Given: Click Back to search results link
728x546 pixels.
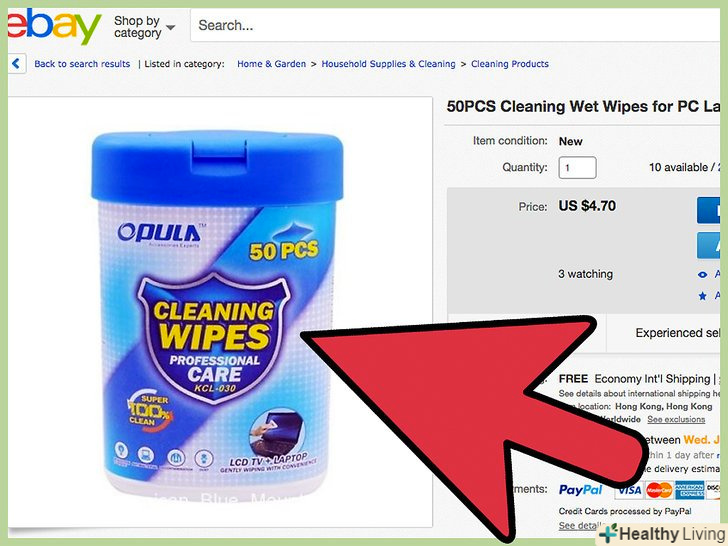Looking at the screenshot, I should tap(82, 64).
